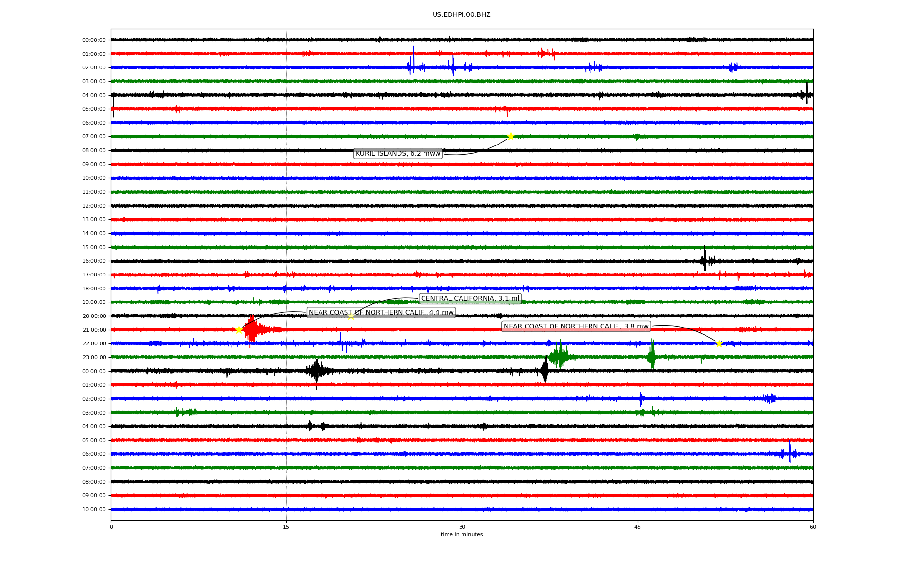This screenshot has height=578, width=924.
Task: Click the 45 minute x-axis tick label
Action: [637, 527]
